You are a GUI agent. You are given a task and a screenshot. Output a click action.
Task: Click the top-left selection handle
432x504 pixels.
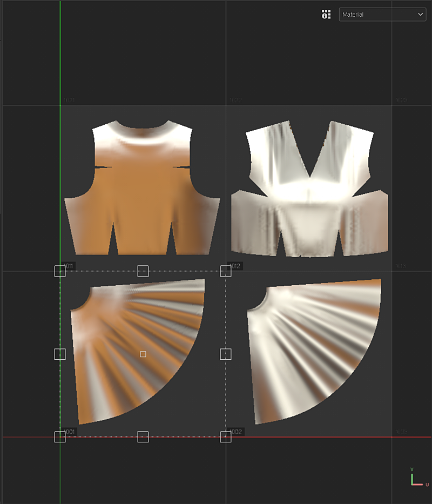pos(60,271)
